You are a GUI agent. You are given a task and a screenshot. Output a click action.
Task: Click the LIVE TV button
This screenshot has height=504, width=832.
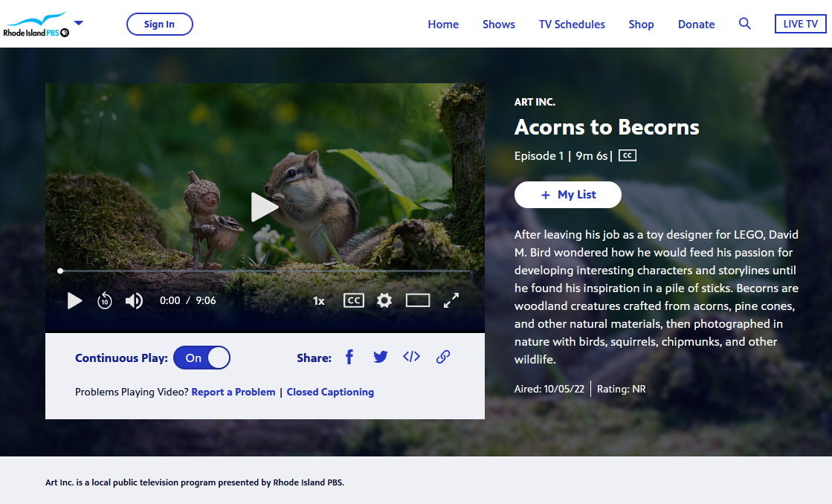pos(800,24)
